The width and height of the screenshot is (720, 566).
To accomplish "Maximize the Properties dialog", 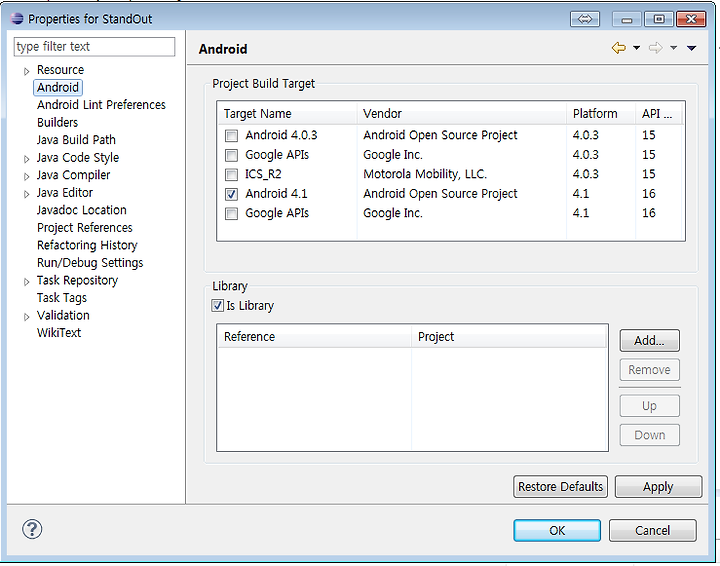I will click(x=658, y=19).
